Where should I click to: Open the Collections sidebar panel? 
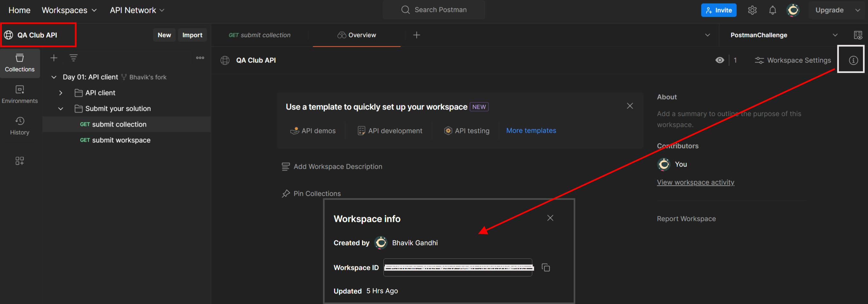[20, 63]
